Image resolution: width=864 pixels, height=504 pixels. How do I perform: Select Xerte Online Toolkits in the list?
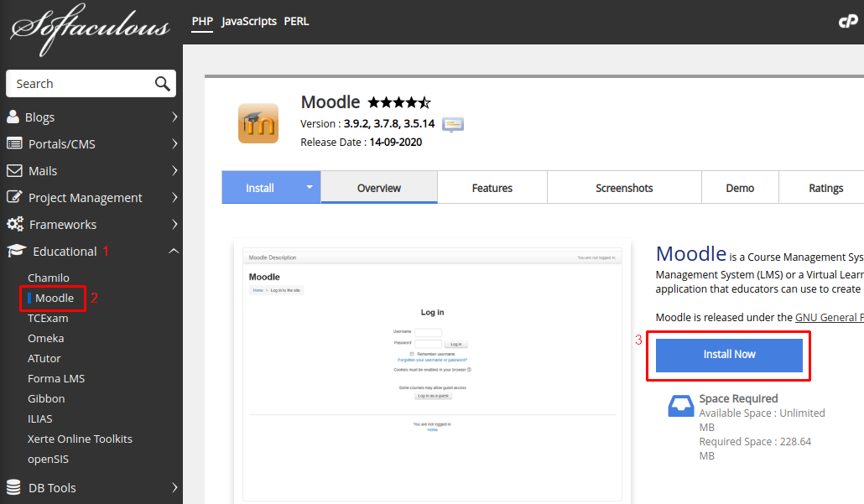[80, 439]
